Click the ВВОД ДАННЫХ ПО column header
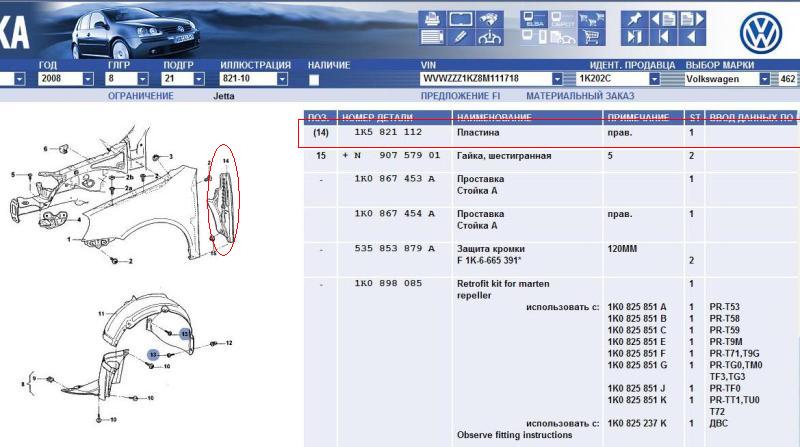 click(752, 118)
